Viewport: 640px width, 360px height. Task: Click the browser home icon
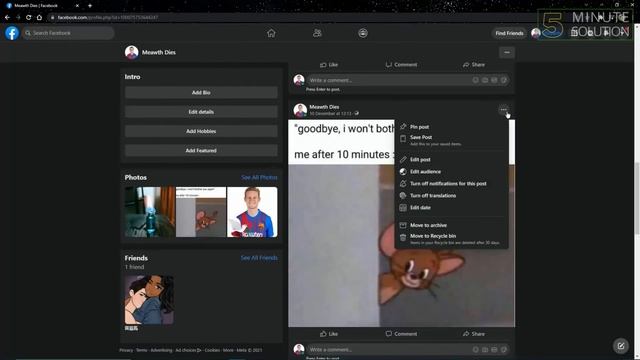pos(39,18)
